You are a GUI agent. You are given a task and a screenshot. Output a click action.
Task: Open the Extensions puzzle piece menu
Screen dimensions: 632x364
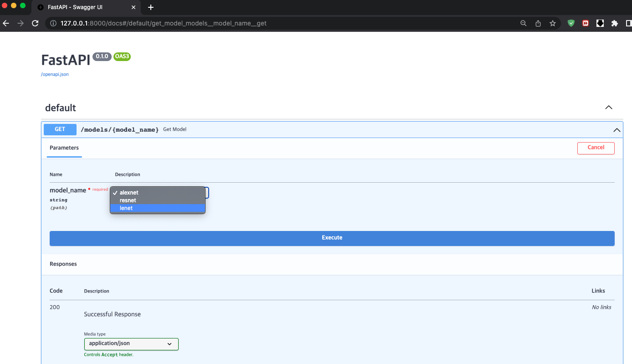pyautogui.click(x=615, y=23)
